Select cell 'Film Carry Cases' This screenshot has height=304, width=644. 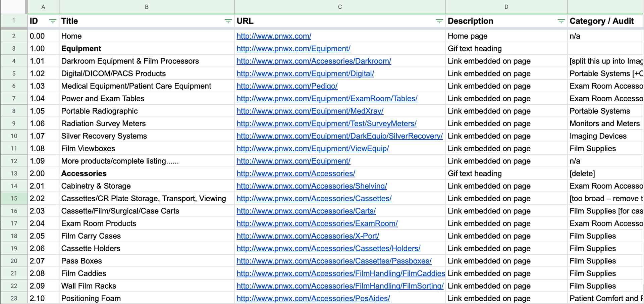[147, 236]
